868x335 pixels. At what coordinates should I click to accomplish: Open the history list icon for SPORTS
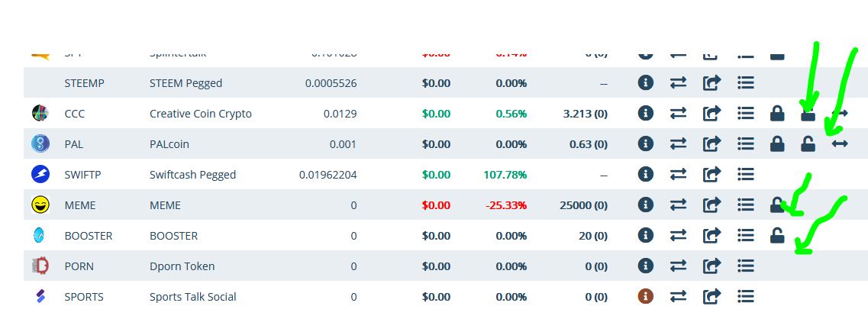click(745, 296)
